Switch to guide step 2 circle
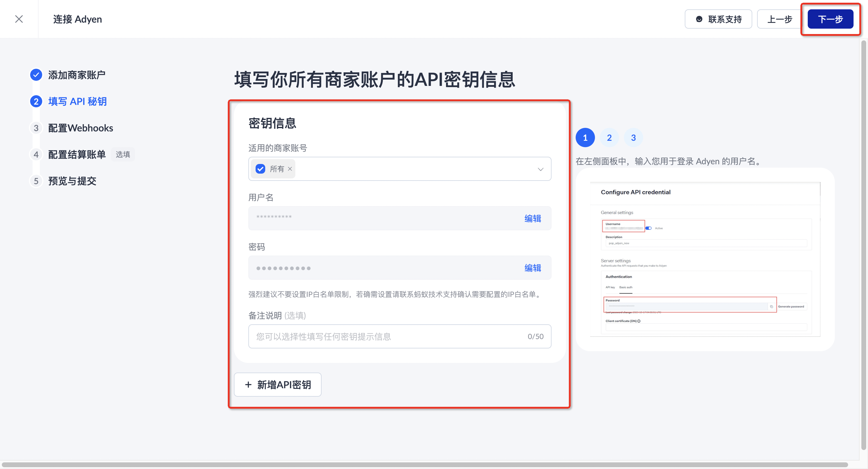The image size is (868, 469). 609,137
